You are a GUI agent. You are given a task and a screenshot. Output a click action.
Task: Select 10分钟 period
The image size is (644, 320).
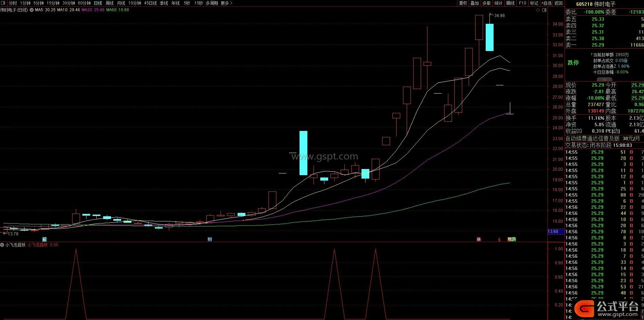134,3
